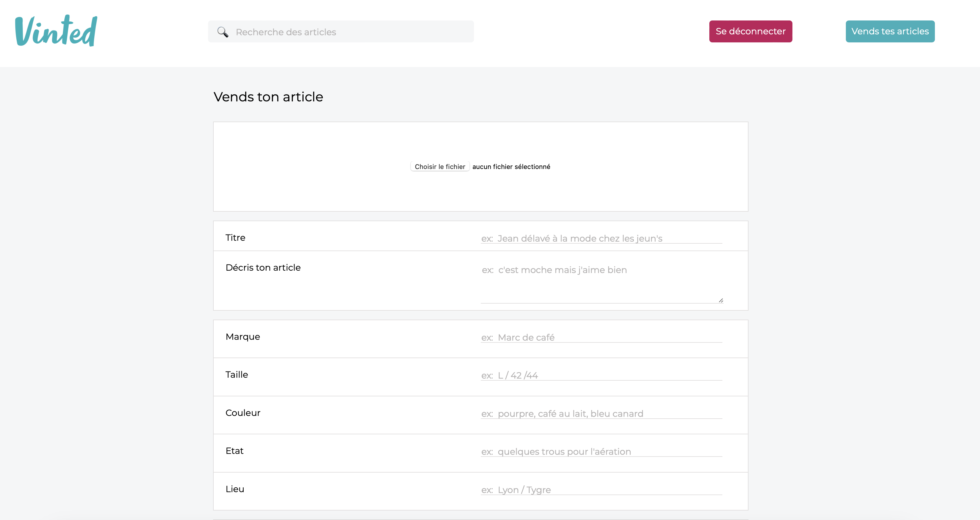Click the "Lieu" label
This screenshot has width=980, height=520.
[234, 489]
